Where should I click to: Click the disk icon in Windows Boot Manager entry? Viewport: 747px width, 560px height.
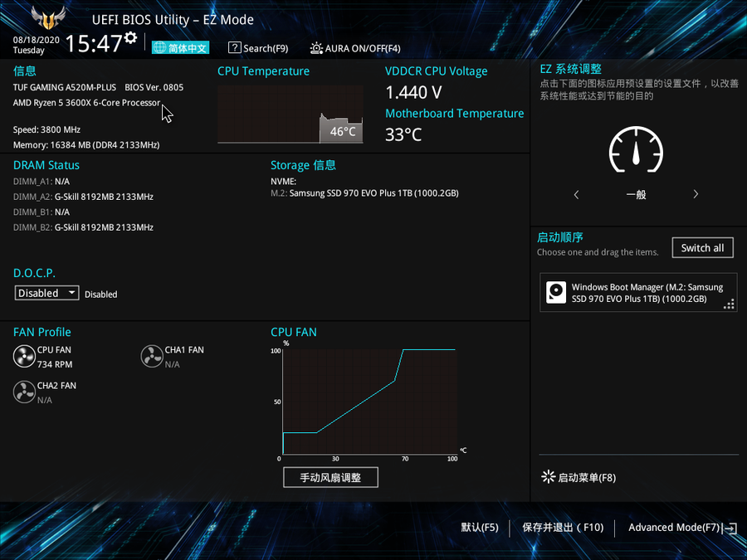point(555,293)
